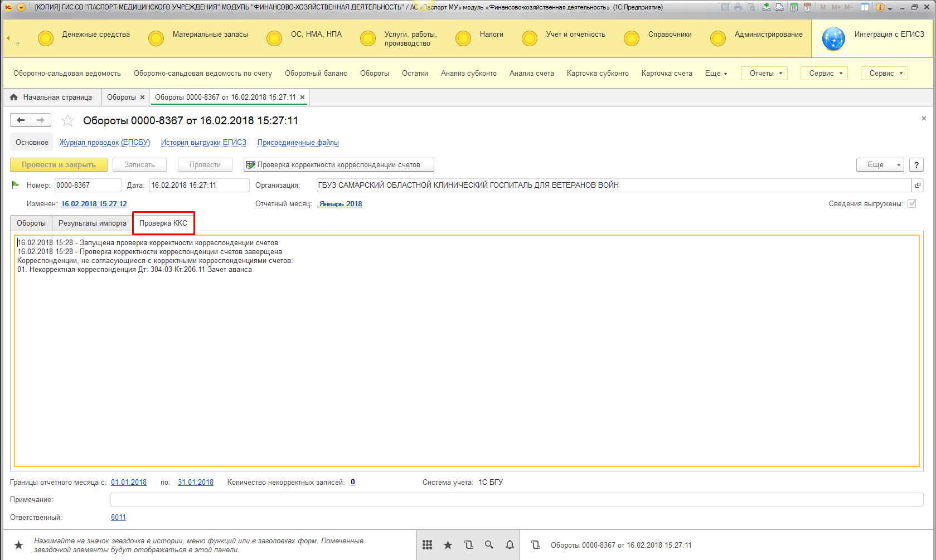This screenshot has width=936, height=560.
Task: Click the Начальная страница home icon
Action: click(x=14, y=98)
